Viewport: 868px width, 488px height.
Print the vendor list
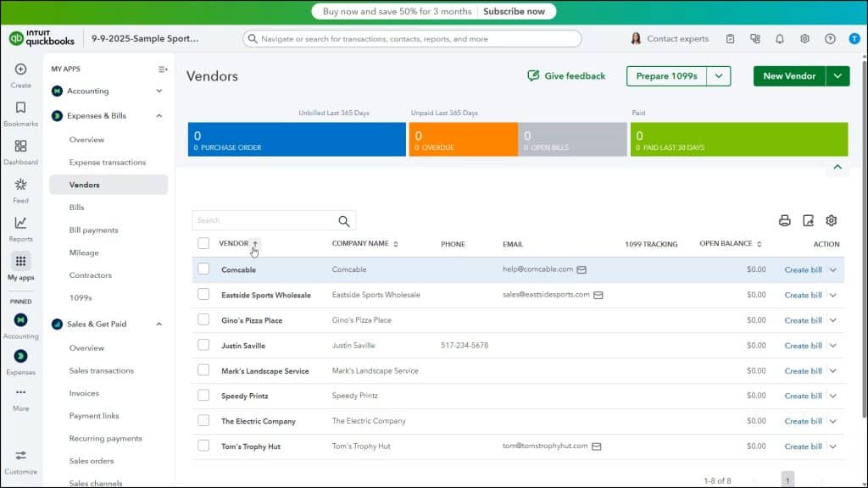click(784, 219)
